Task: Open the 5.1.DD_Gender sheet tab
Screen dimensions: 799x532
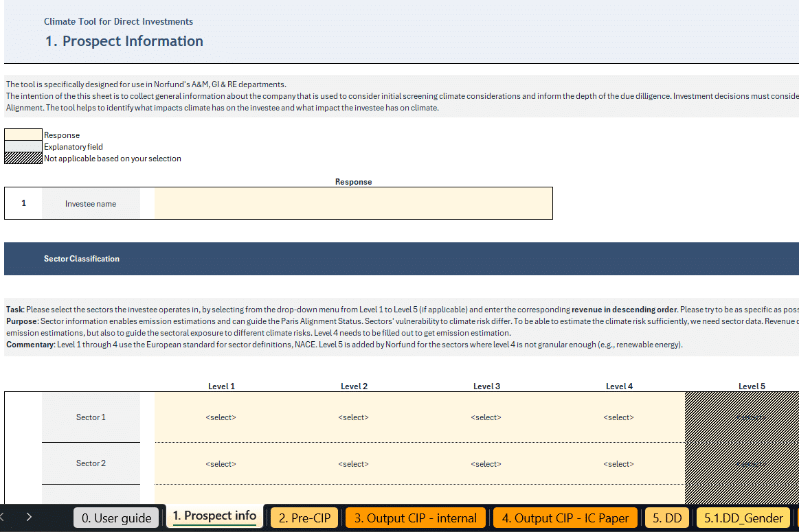Action: 743,518
